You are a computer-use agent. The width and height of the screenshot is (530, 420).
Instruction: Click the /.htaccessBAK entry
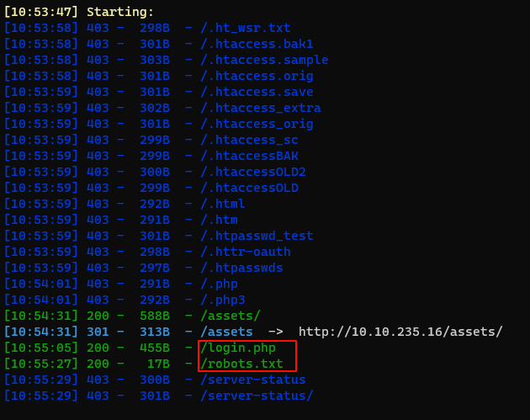pos(249,156)
